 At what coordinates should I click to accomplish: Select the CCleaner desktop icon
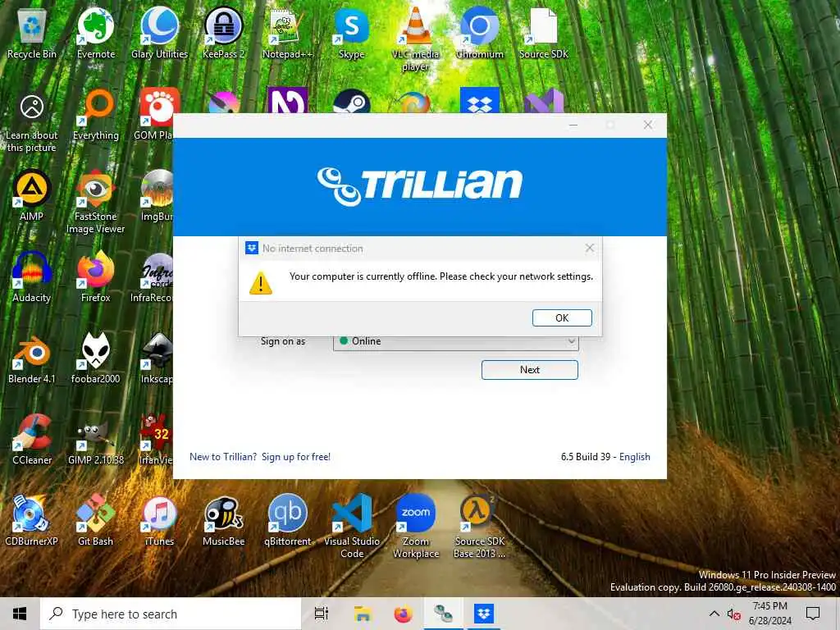tap(32, 440)
